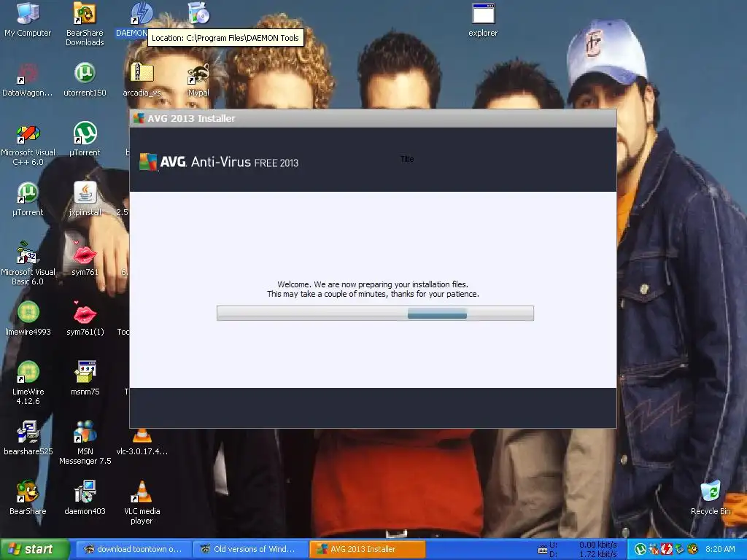Viewport: 747px width, 560px height.
Task: Click the AVG 2013 Installer taskbar button
Action: click(x=367, y=549)
